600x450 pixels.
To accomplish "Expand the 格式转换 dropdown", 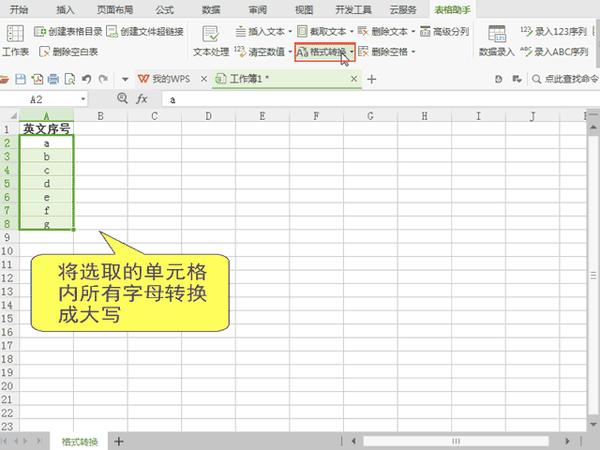I will point(351,52).
